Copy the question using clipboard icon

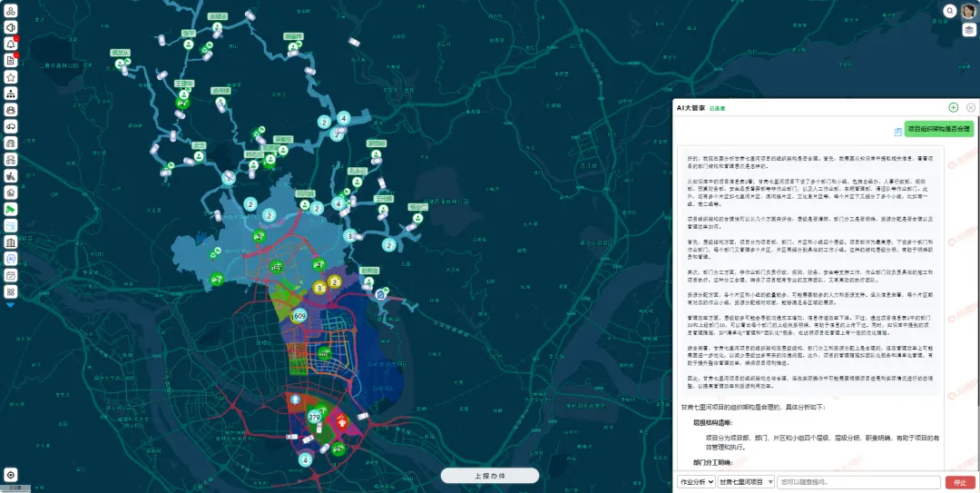pyautogui.click(x=897, y=131)
